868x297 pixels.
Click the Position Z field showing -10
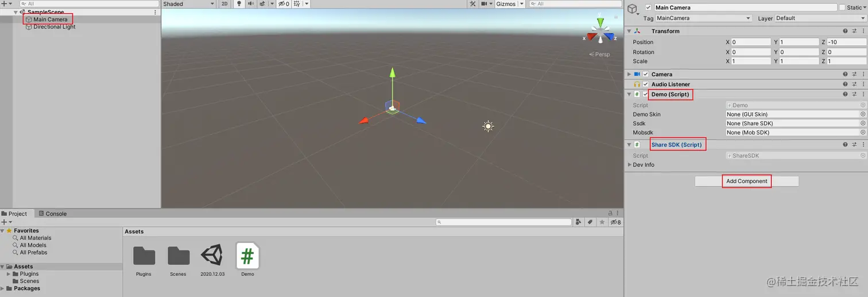coord(846,42)
